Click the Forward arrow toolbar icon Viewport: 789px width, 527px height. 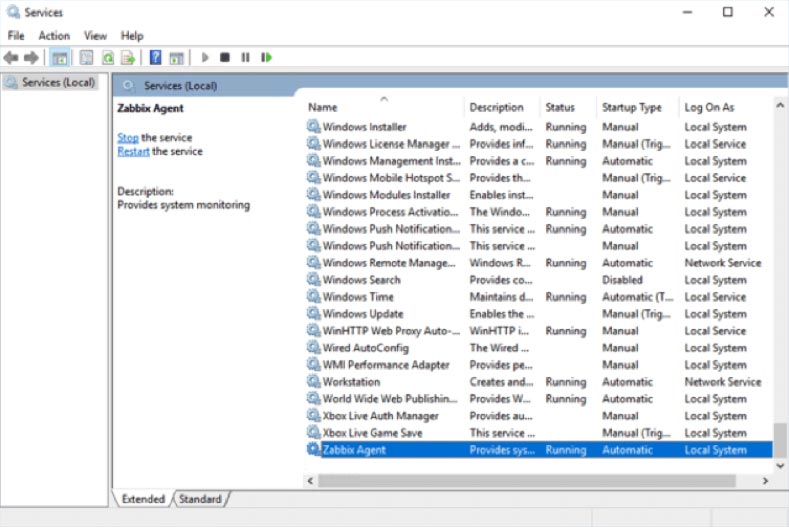[31, 58]
